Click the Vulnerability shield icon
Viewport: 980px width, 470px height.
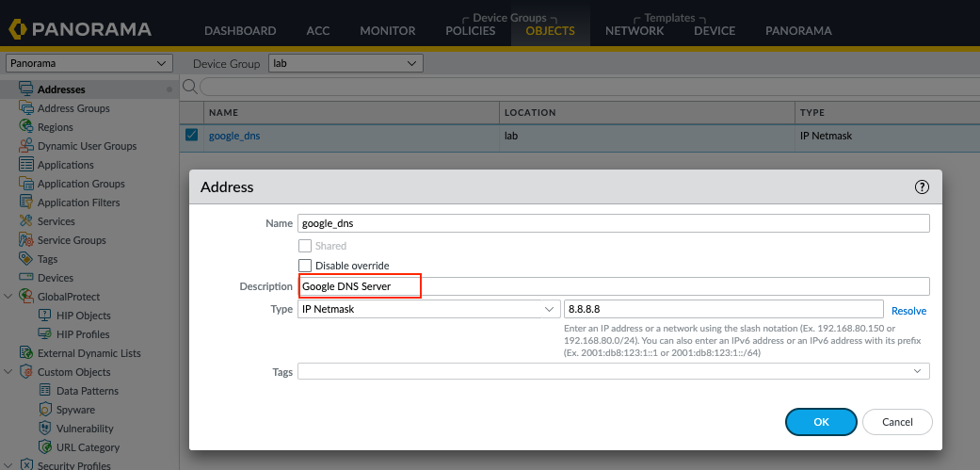tap(45, 429)
